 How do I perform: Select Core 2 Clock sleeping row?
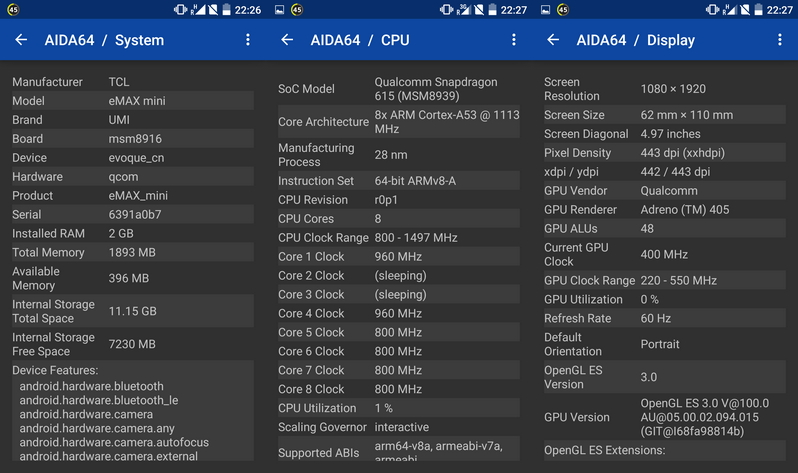[x=399, y=275]
